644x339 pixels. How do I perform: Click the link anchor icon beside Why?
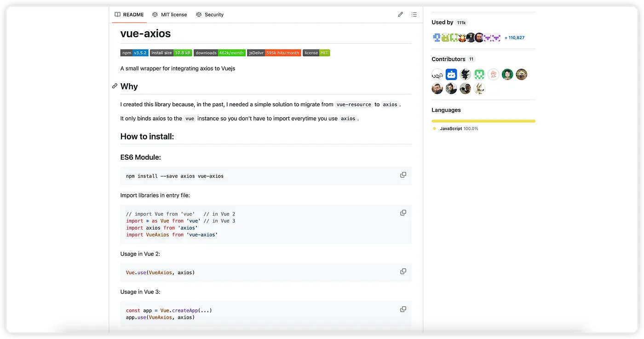pyautogui.click(x=115, y=86)
